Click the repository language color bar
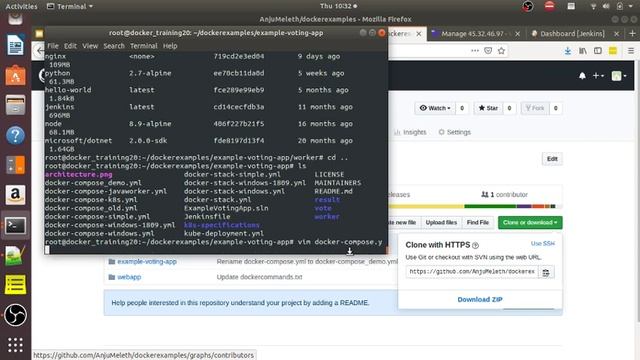640x360 pixels. point(476,206)
